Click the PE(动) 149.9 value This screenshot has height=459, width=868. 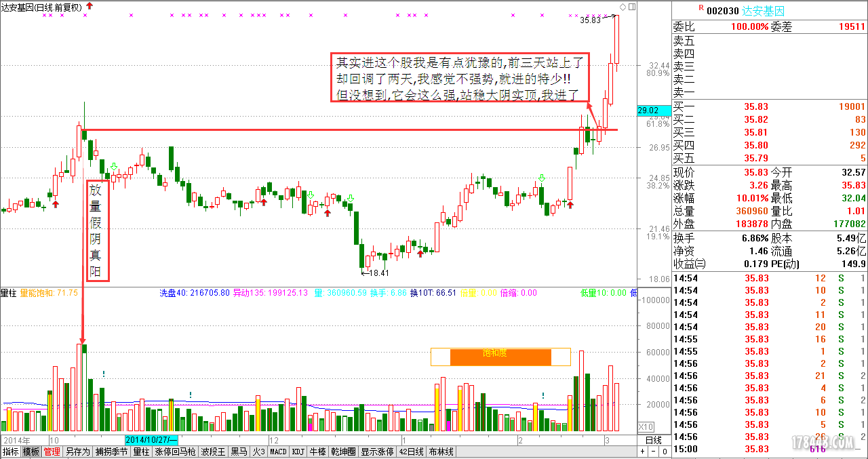point(854,264)
